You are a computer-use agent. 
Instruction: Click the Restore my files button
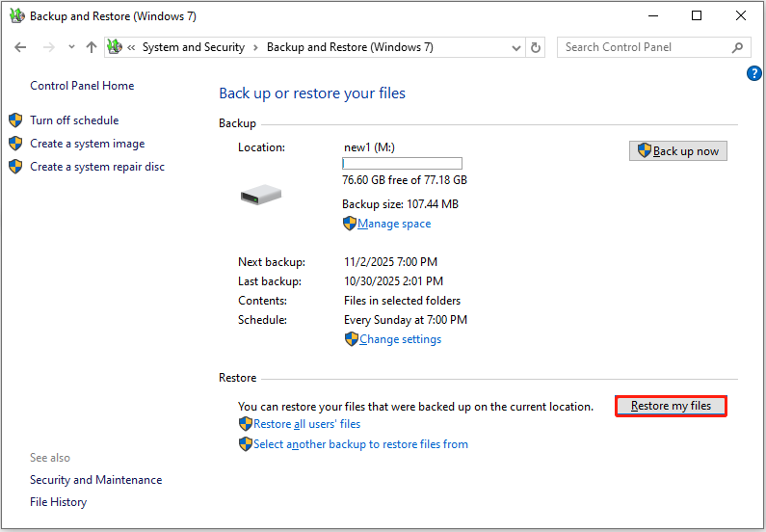671,406
